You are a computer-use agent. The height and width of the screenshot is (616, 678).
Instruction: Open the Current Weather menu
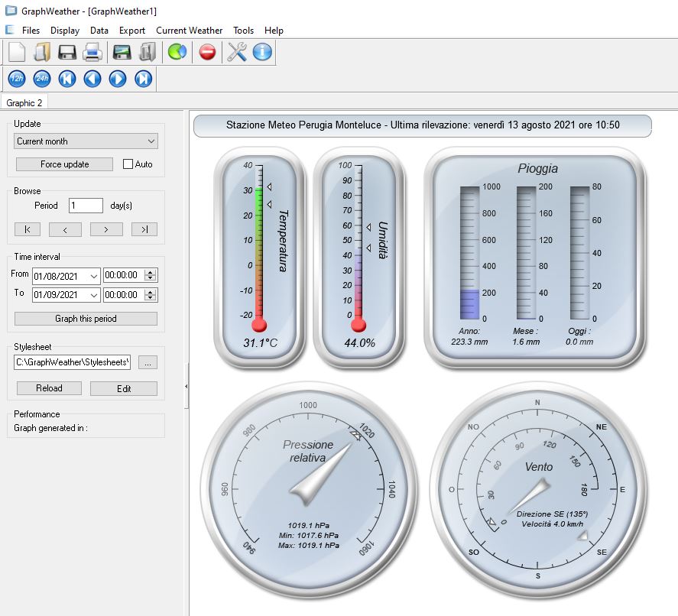pos(190,31)
